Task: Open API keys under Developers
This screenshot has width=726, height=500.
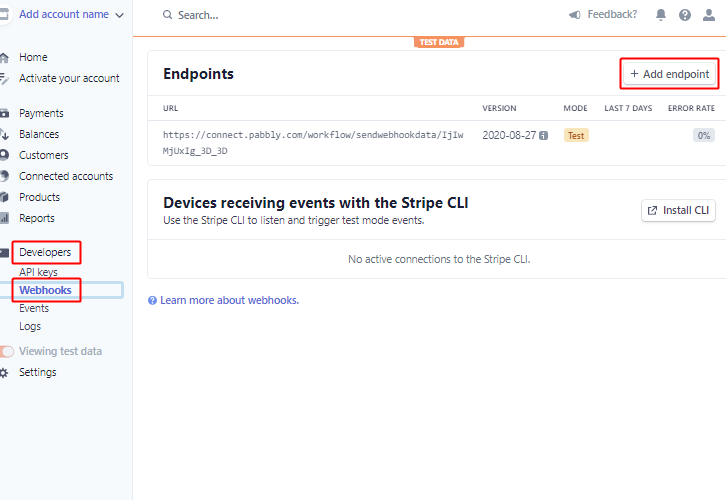Action: [38, 272]
